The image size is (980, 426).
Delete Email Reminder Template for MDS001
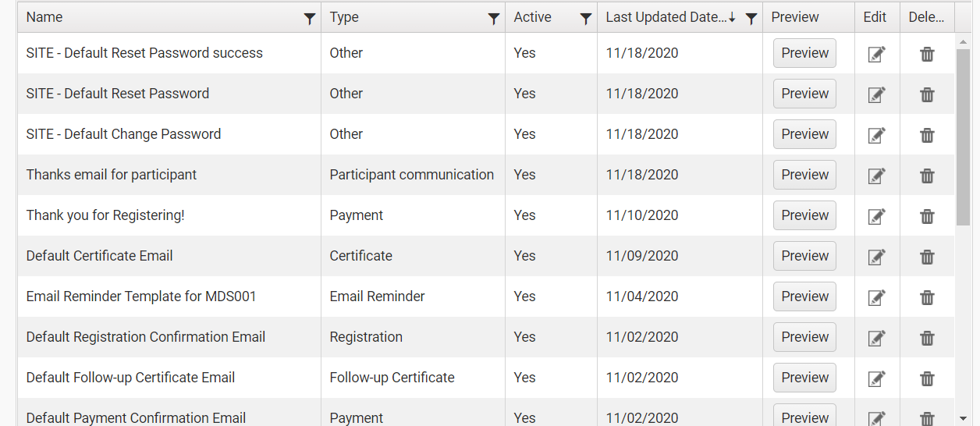point(927,297)
